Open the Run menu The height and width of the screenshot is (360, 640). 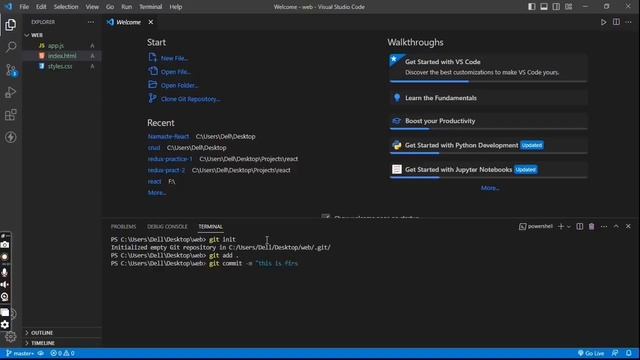click(x=127, y=7)
